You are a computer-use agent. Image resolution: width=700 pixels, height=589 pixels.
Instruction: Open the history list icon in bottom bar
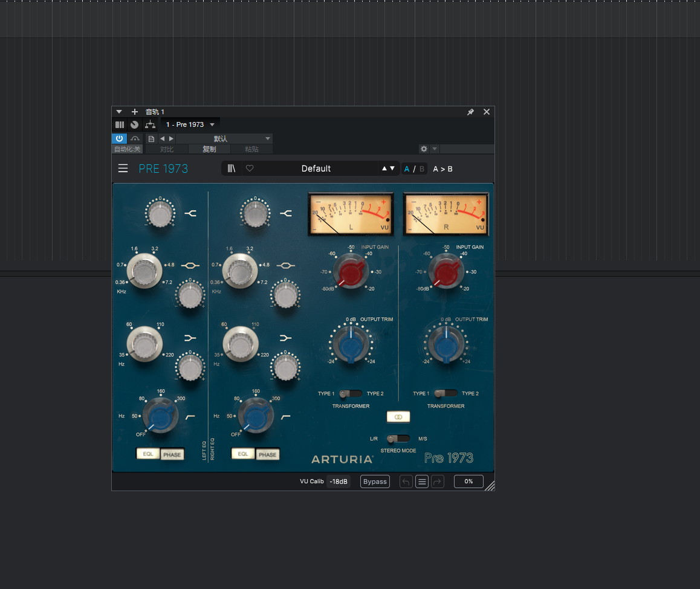(421, 481)
